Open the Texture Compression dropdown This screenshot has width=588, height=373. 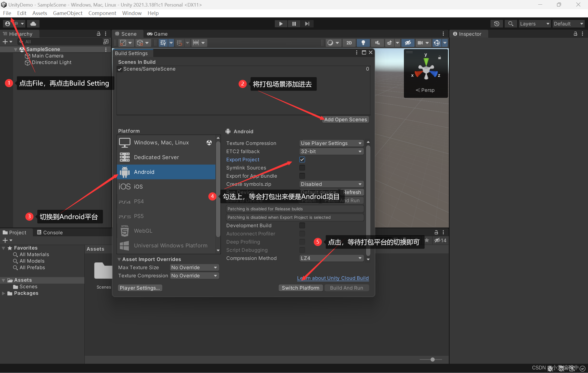tap(331, 143)
